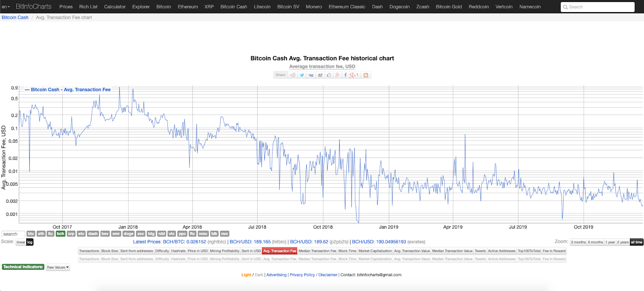Select Fee in Reward second row

click(554, 259)
